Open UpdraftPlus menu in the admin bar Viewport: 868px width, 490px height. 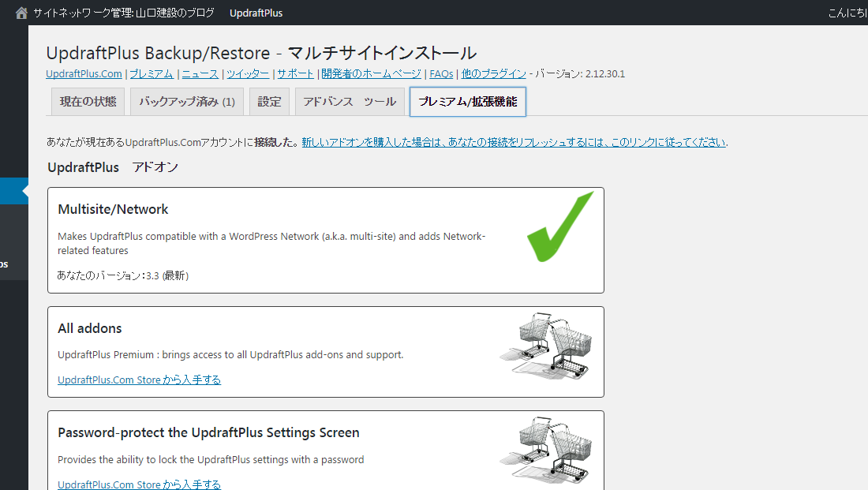[x=256, y=13]
